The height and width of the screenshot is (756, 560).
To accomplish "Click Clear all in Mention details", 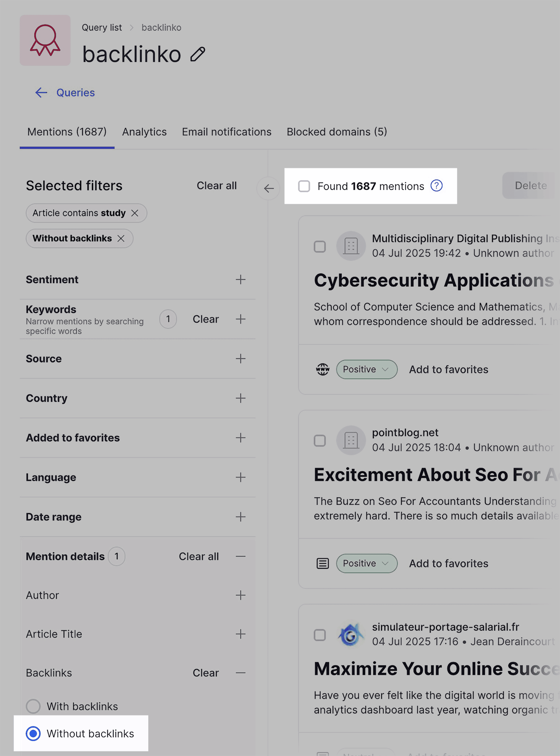I will [x=199, y=556].
